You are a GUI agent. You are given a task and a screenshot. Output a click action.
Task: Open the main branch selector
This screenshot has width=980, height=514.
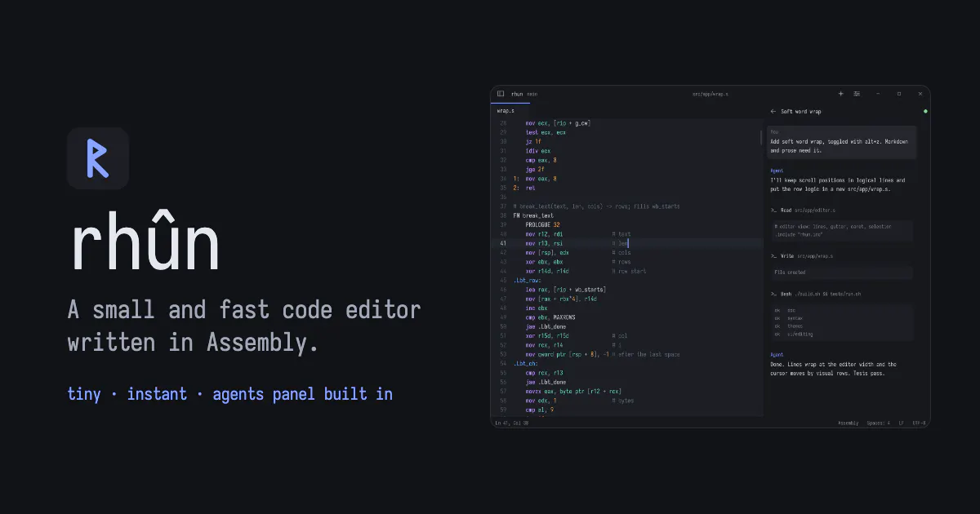click(532, 94)
